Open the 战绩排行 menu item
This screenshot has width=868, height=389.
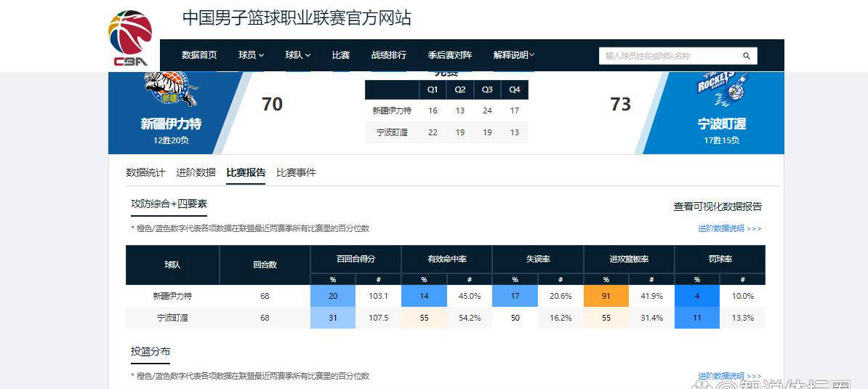point(389,55)
